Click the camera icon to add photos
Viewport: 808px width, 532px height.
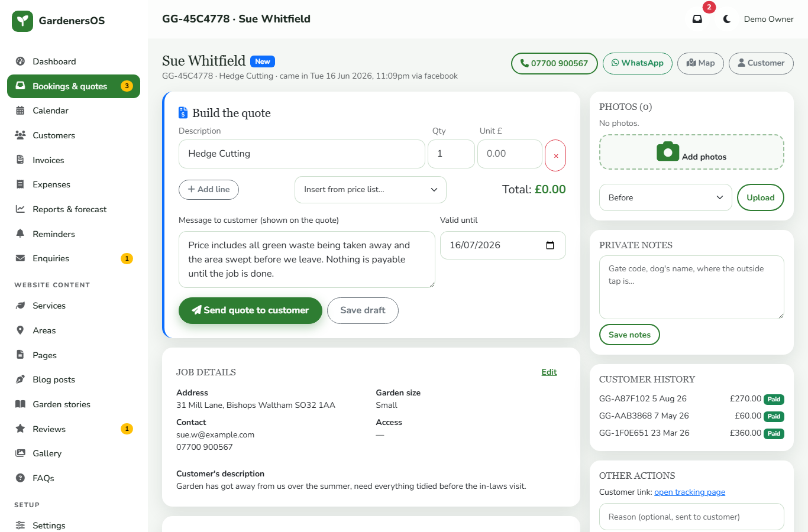pyautogui.click(x=668, y=152)
